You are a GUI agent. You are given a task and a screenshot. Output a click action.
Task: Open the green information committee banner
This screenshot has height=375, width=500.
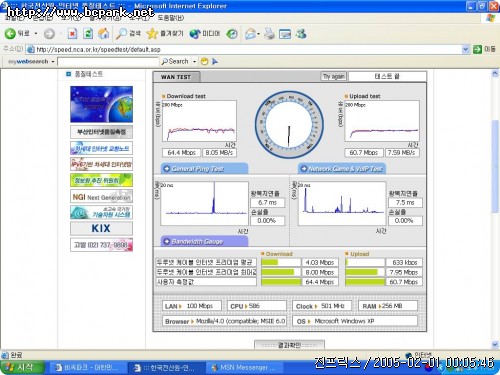coord(101,180)
